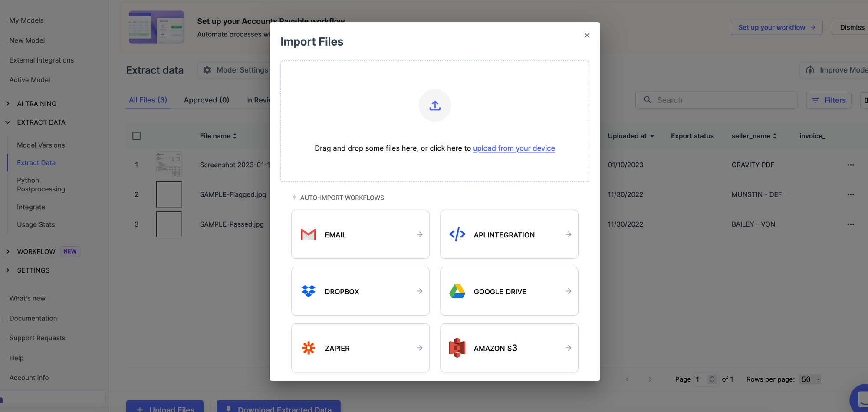This screenshot has width=868, height=412.
Task: Switch to the Approved tab
Action: coord(206,100)
